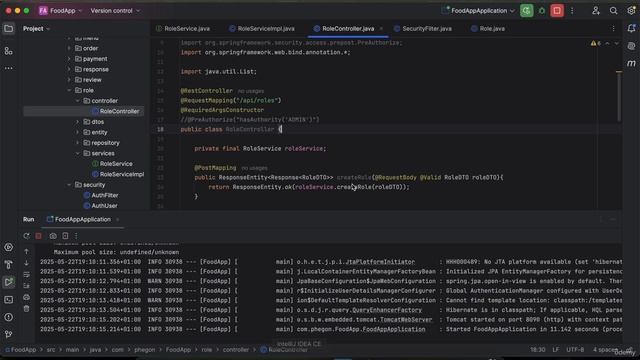Open the Notifications bell icon
Screen dimensions: 640x360
pos(631,29)
